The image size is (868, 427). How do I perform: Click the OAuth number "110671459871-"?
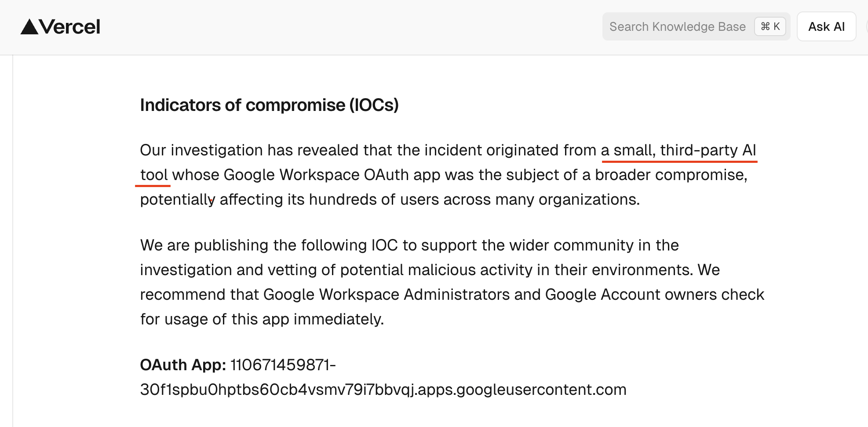[x=283, y=365]
